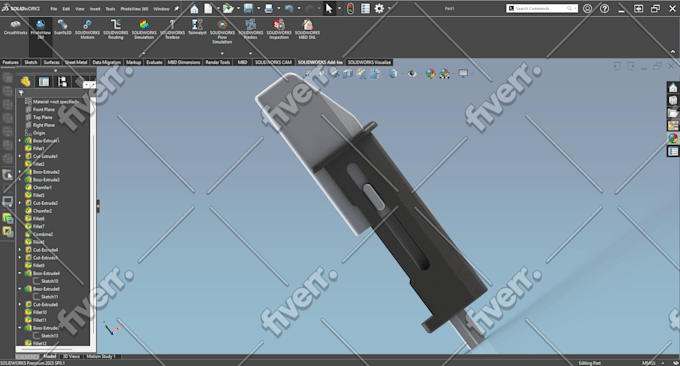Viewport: 680px width, 366px height.
Task: Collapse the Boss-Extrude6 feature
Action: coord(20,289)
